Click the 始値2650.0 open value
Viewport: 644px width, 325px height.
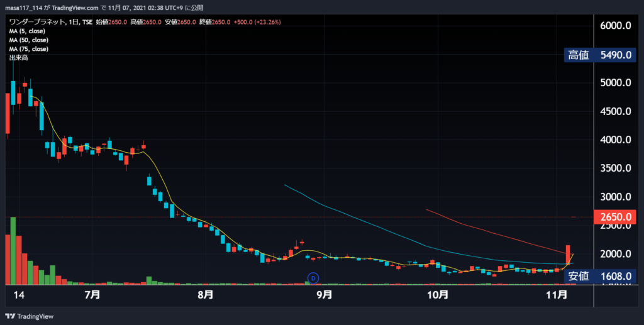pos(111,22)
